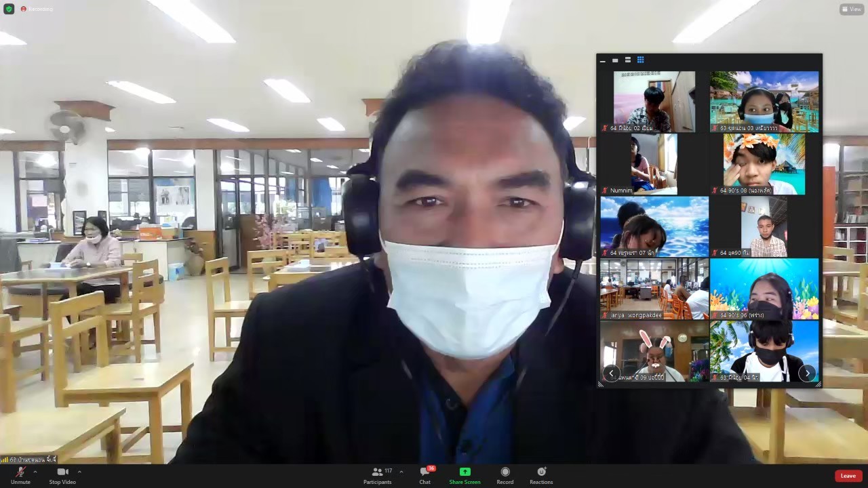This screenshot has width=868, height=488.
Task: Open the Chat panel
Action: coord(425,472)
